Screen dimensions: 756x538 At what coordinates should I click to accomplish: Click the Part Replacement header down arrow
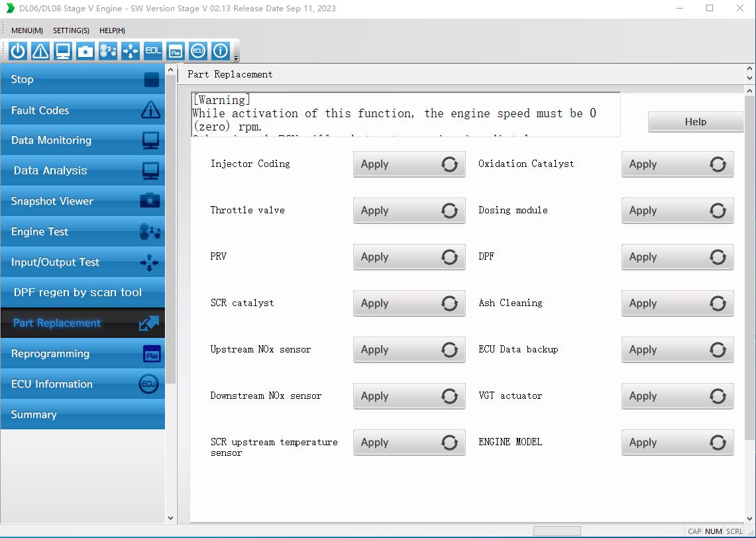pos(749,78)
